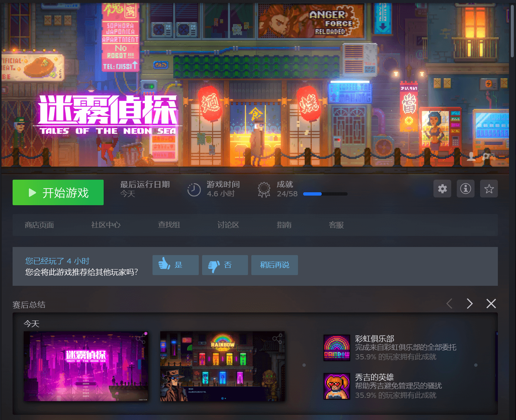Image resolution: width=516 pixels, height=420 pixels.
Task: Open the 社区中心 tab
Action: point(106,225)
